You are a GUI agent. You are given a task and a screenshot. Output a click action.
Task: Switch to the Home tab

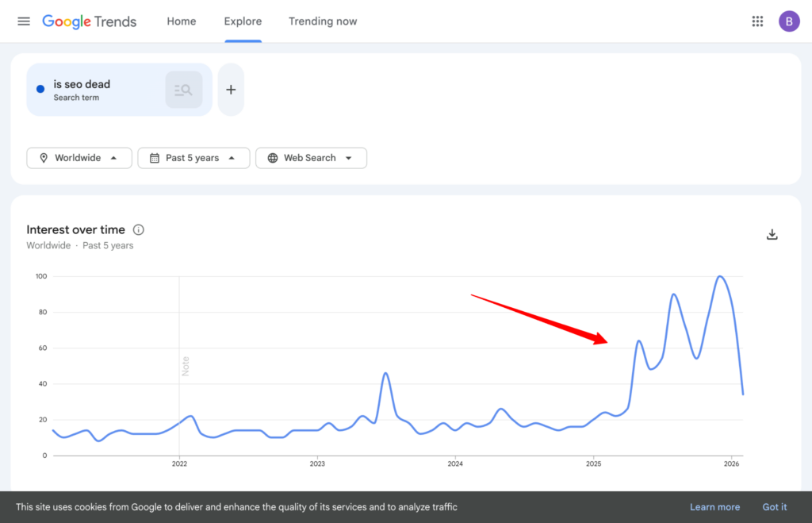click(181, 21)
